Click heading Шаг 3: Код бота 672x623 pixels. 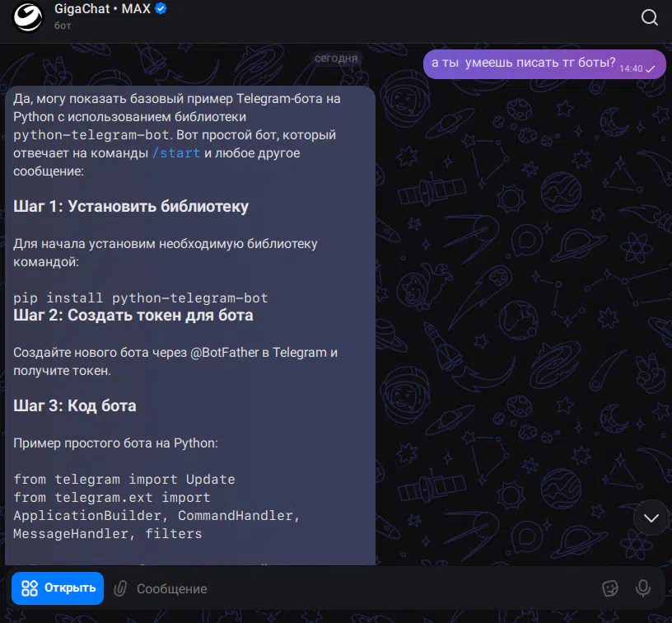click(x=75, y=405)
